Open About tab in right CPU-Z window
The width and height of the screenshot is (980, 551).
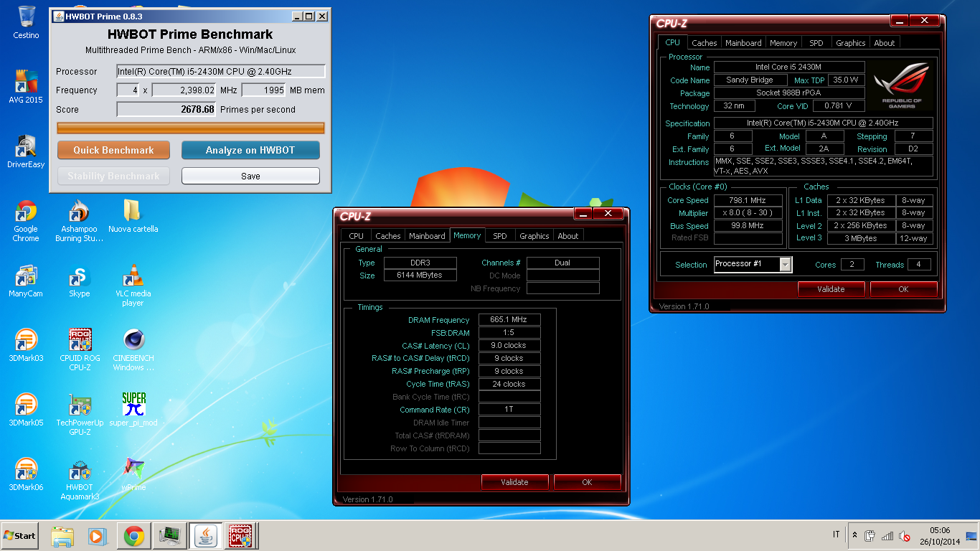pos(884,43)
